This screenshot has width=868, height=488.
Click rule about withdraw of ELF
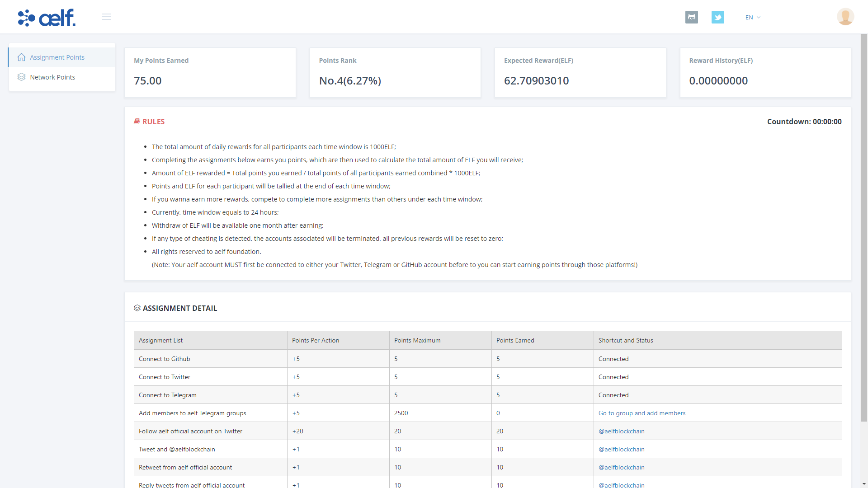point(237,225)
